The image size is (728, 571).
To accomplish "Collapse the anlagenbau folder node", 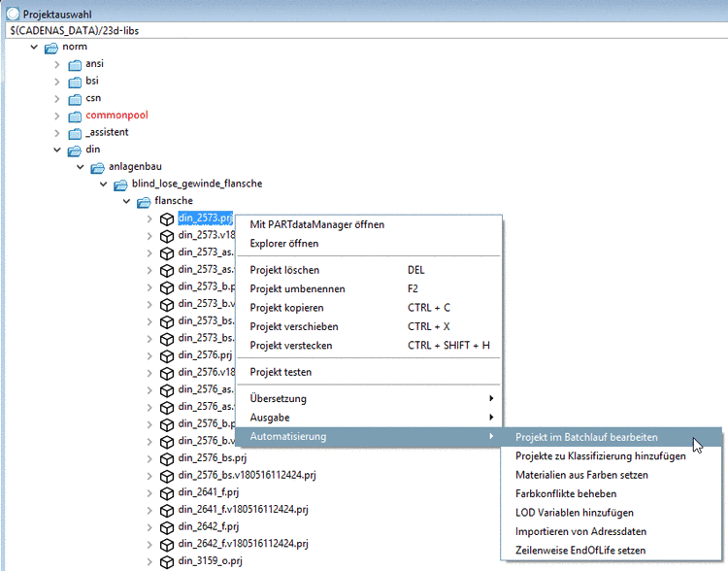I will click(x=81, y=167).
